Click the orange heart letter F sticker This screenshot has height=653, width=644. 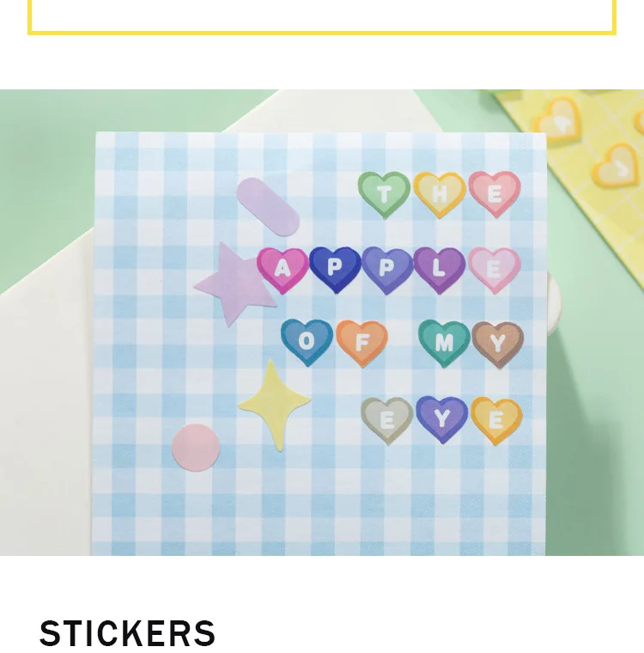pos(361,343)
